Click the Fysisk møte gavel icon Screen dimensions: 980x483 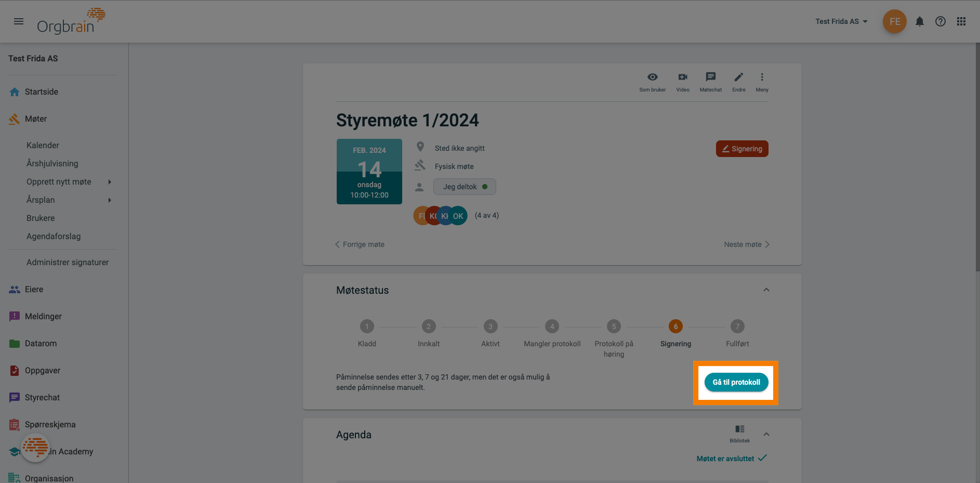tap(420, 166)
